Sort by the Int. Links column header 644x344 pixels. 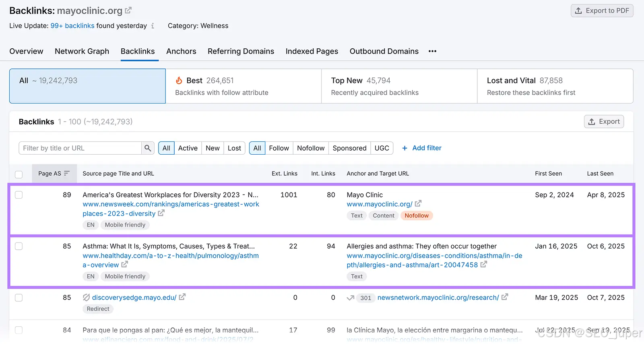click(323, 174)
